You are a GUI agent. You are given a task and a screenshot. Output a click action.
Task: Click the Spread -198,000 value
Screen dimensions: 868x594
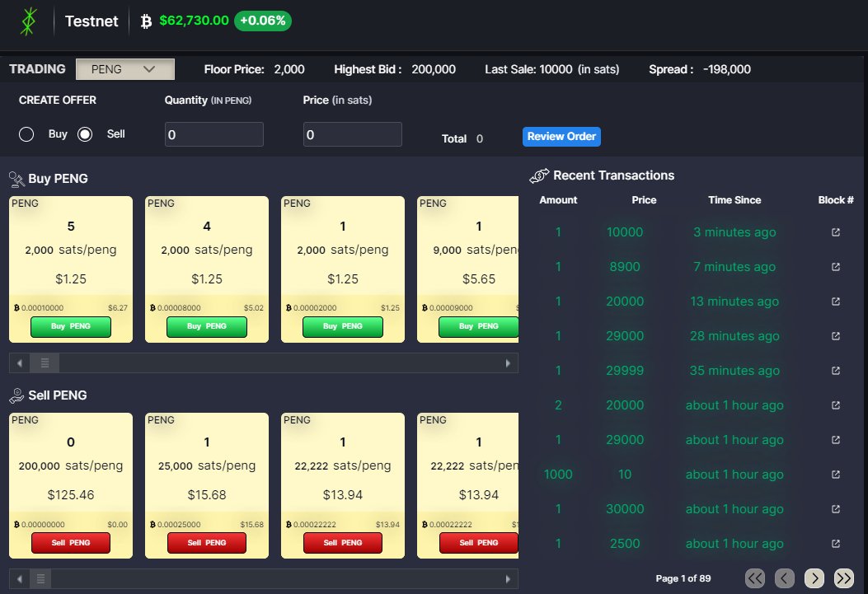click(727, 70)
